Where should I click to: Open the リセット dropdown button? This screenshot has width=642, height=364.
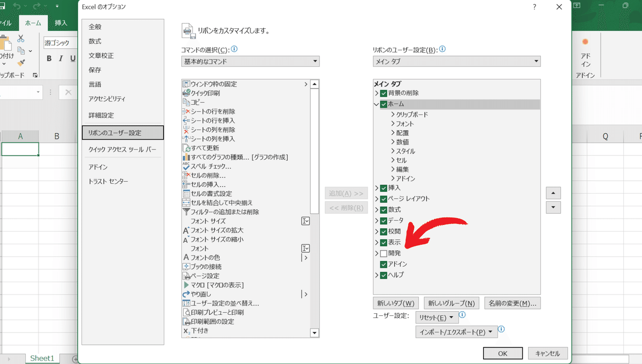tap(437, 317)
